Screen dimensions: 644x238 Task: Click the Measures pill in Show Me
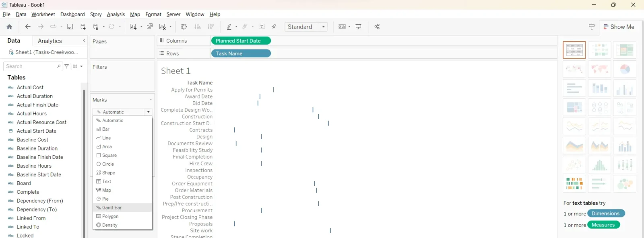pyautogui.click(x=603, y=225)
